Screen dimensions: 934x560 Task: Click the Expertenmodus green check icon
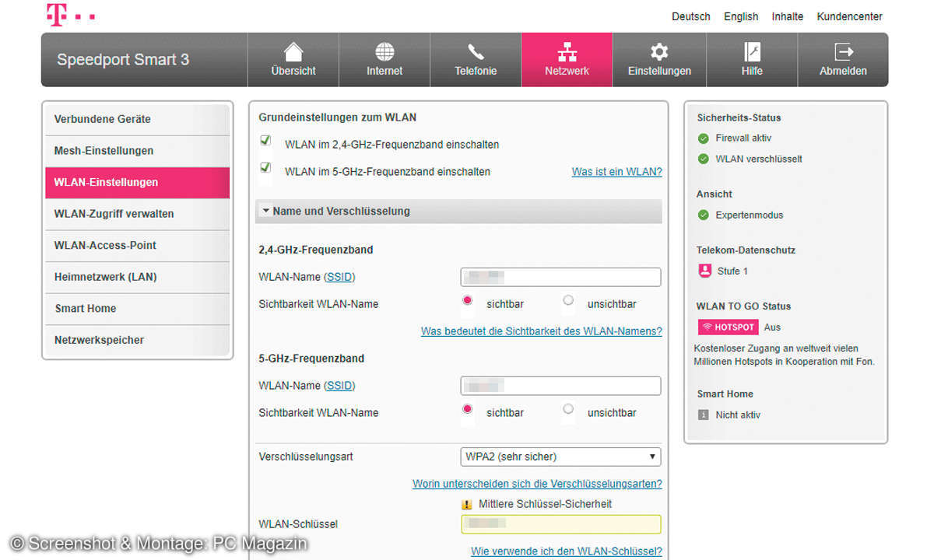coord(704,215)
